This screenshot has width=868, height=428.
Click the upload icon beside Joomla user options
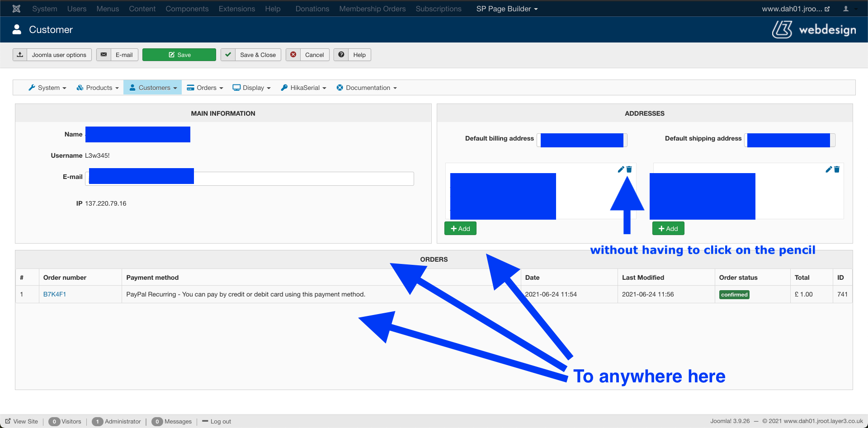pyautogui.click(x=20, y=55)
